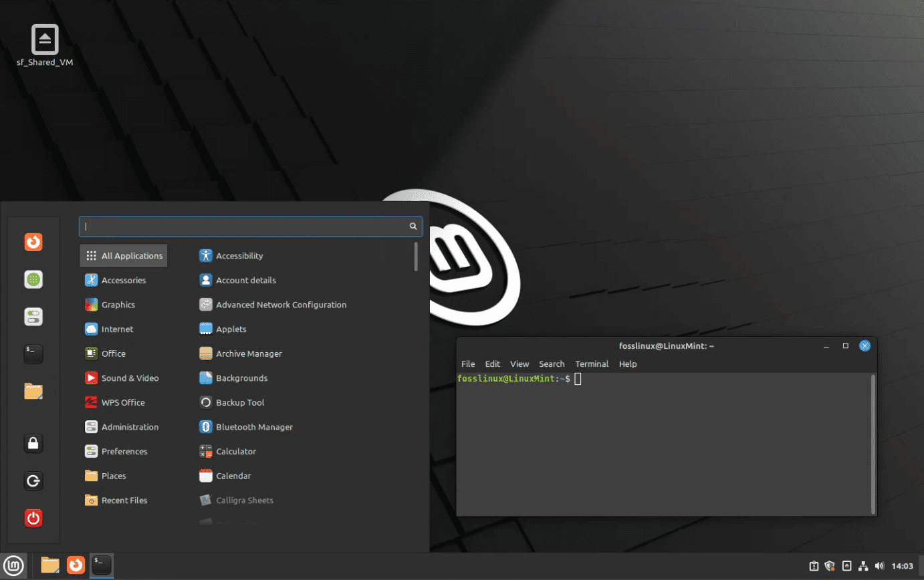Open Applets from the application list
This screenshot has width=924, height=580.
223,329
